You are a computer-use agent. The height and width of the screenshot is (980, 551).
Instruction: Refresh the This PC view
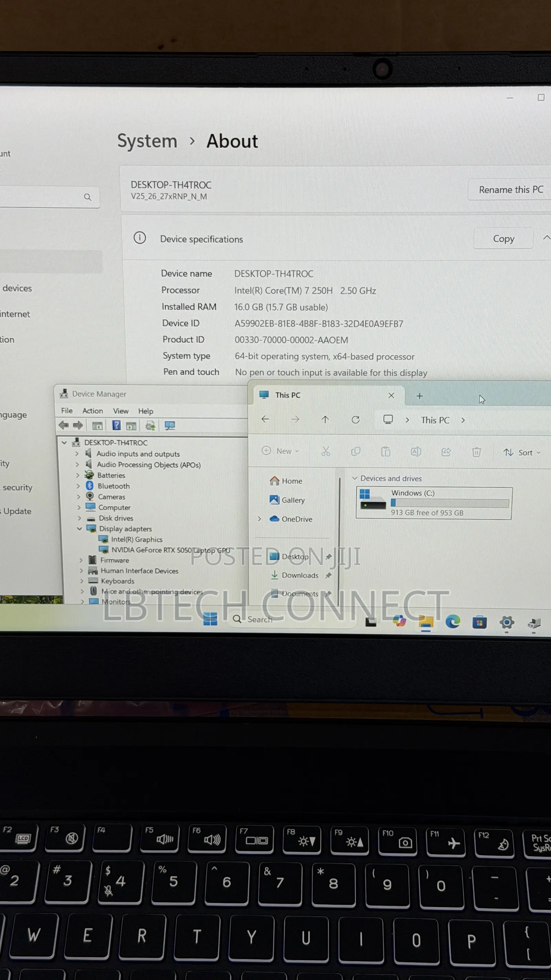[355, 420]
